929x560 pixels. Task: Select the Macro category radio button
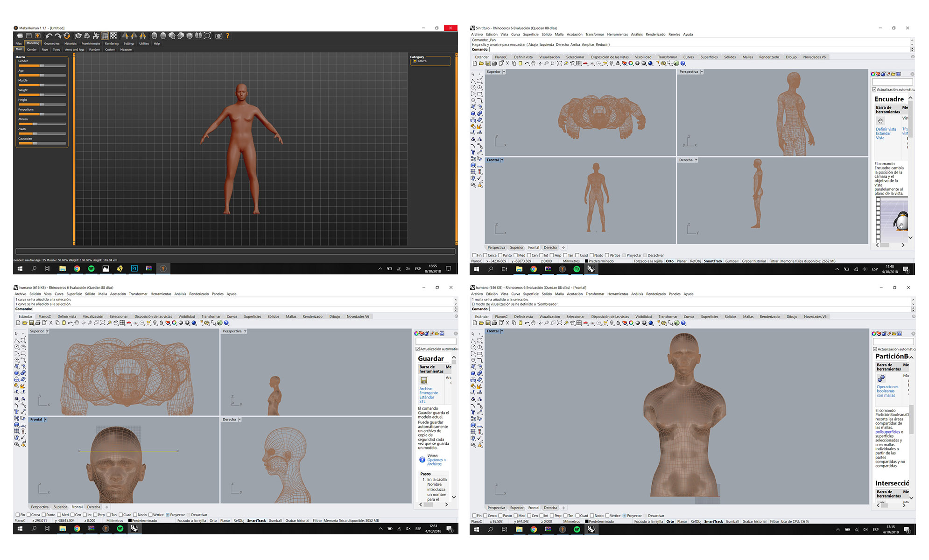point(415,61)
